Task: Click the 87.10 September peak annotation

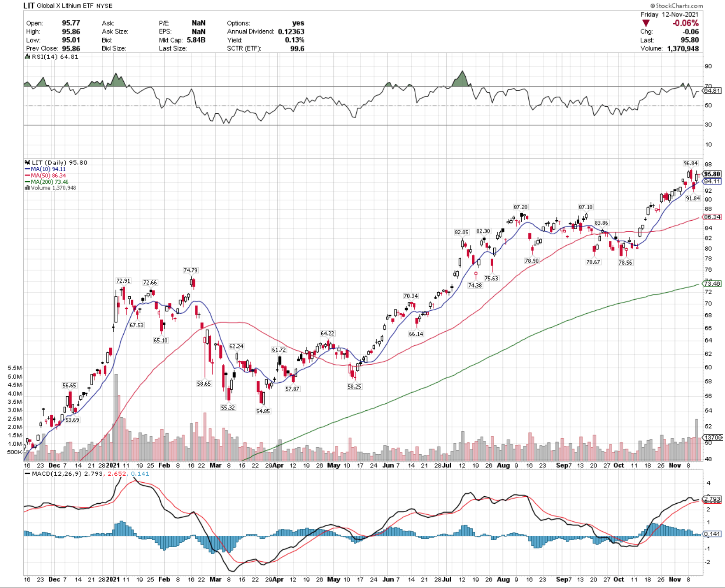Action: 585,207
